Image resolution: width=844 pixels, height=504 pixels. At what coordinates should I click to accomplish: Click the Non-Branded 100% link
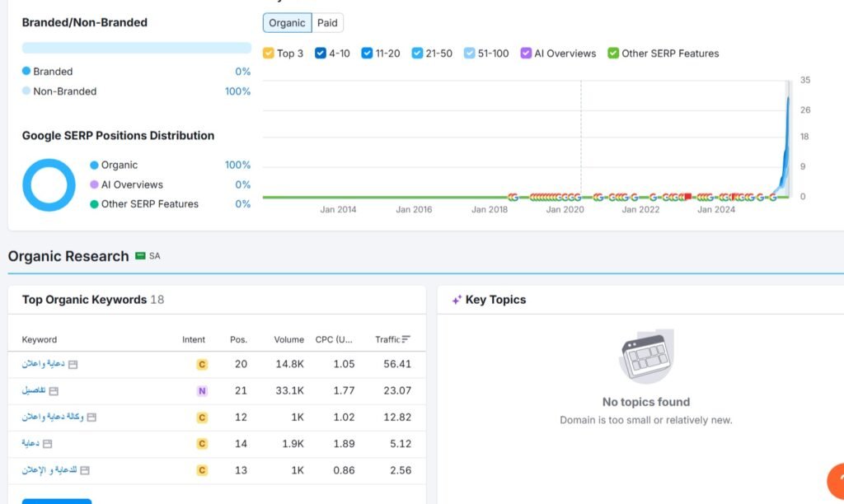click(x=237, y=91)
